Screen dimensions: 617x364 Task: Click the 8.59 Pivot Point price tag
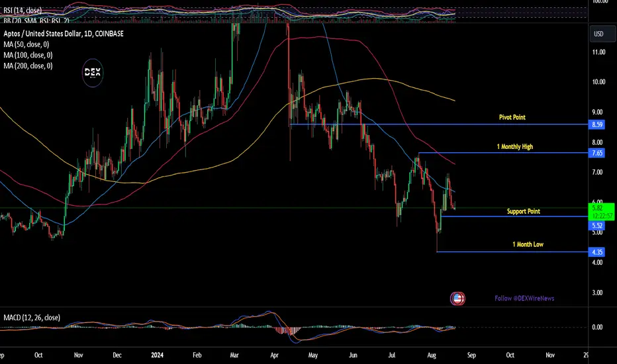coord(596,124)
